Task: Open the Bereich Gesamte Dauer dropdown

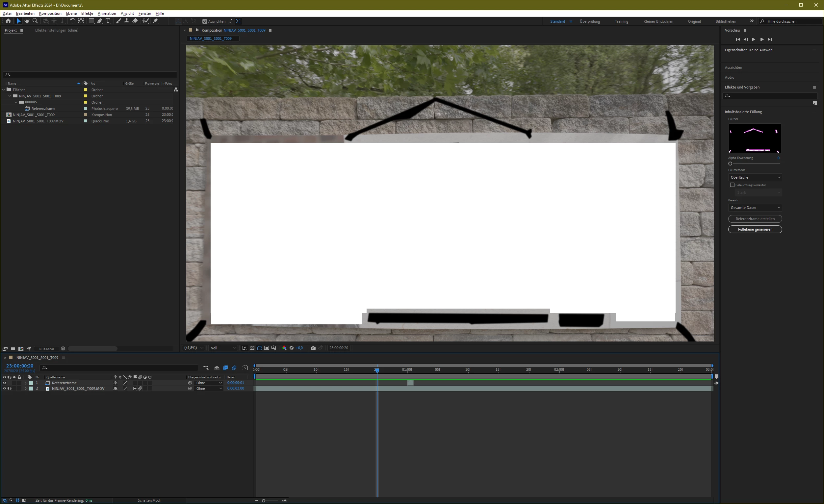Action: pyautogui.click(x=755, y=208)
